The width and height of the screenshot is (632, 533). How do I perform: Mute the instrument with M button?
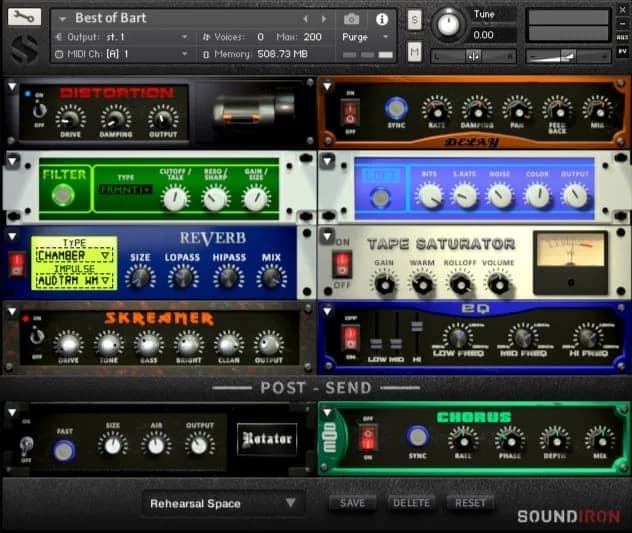pos(414,51)
